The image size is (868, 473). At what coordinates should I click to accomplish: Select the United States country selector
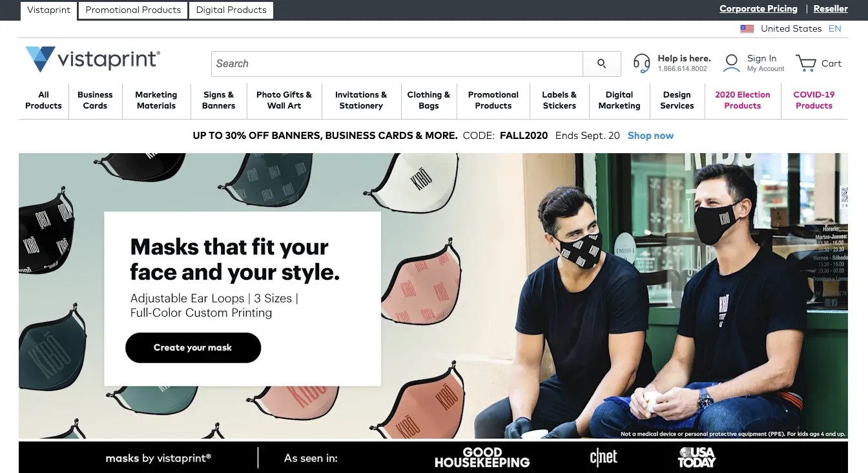[x=791, y=28]
